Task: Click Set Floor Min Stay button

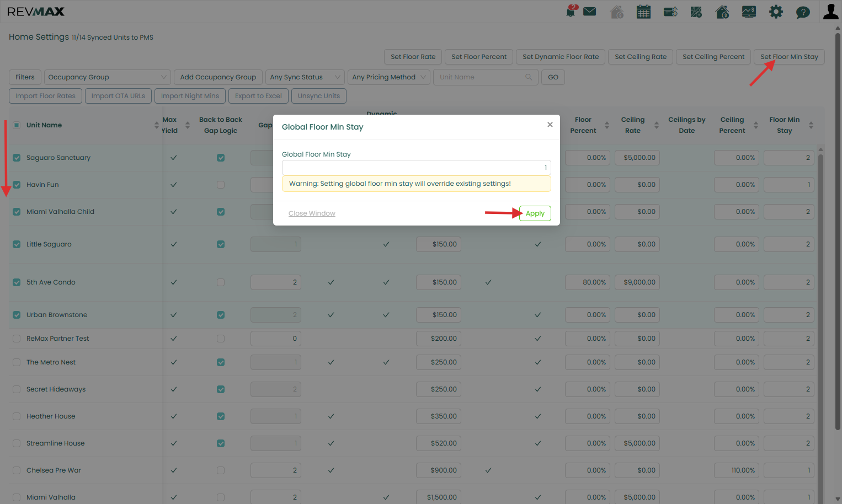Action: pyautogui.click(x=789, y=57)
